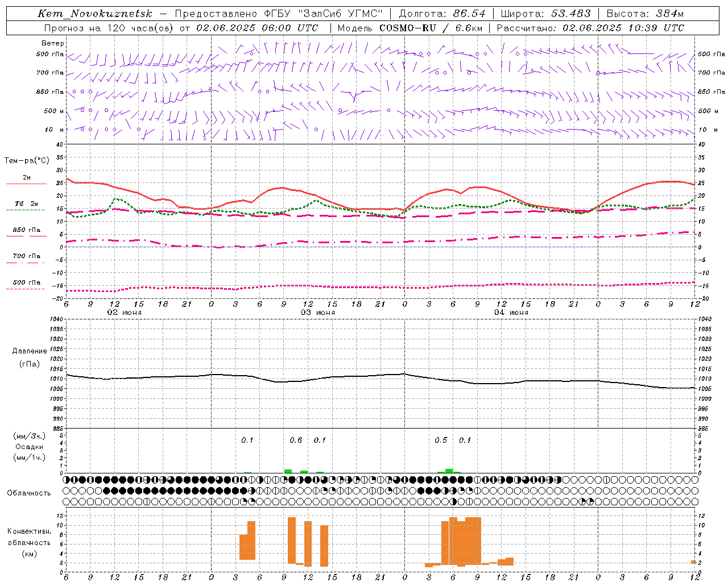
Task: Click the '0.6' precipitation amount value
Action: [x=296, y=440]
